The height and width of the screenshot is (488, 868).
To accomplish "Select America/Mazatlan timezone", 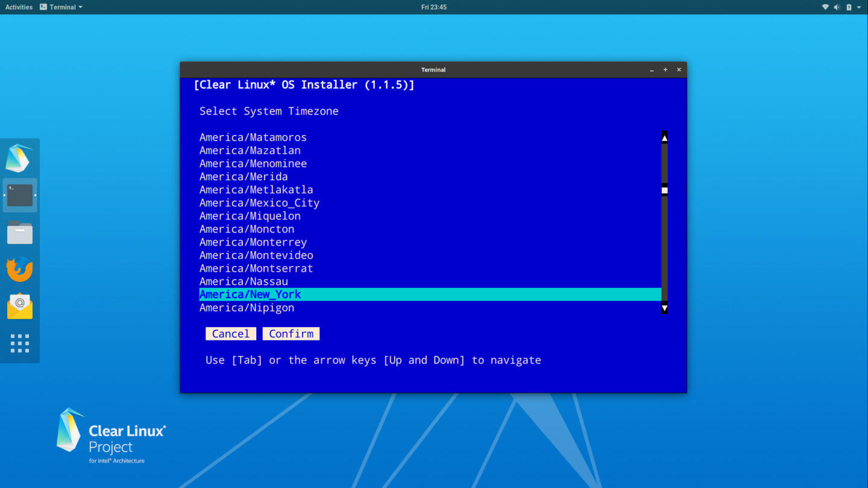I will (430, 151).
